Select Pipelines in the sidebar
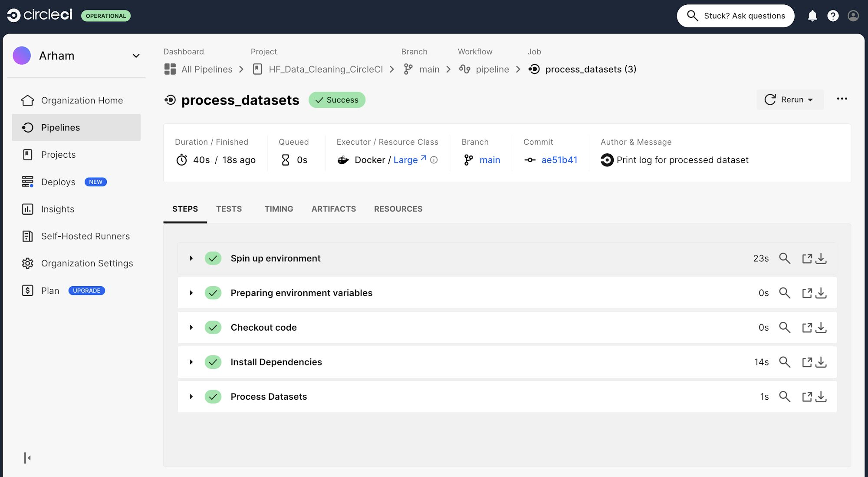The image size is (868, 477). [60, 127]
